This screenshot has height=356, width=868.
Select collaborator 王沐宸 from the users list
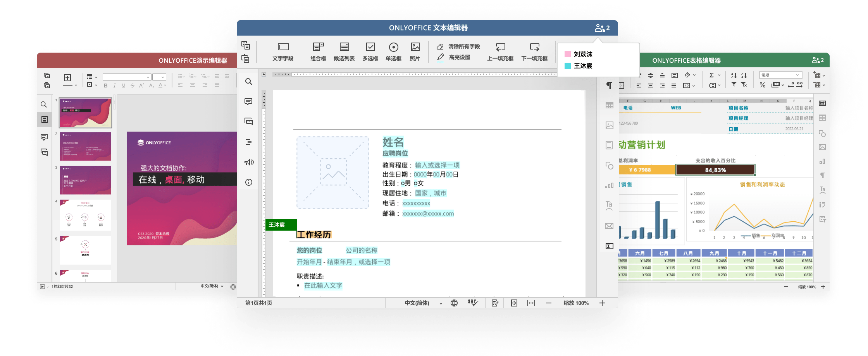pos(584,66)
